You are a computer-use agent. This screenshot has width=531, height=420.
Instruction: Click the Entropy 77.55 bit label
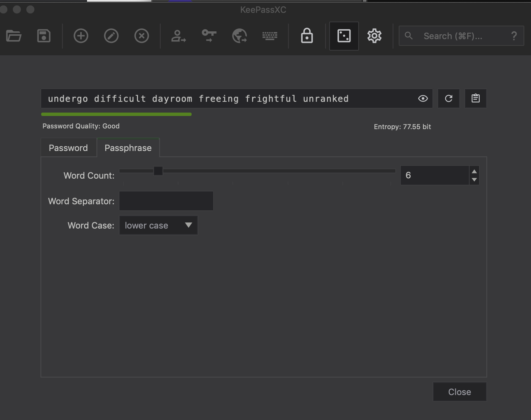pos(402,127)
